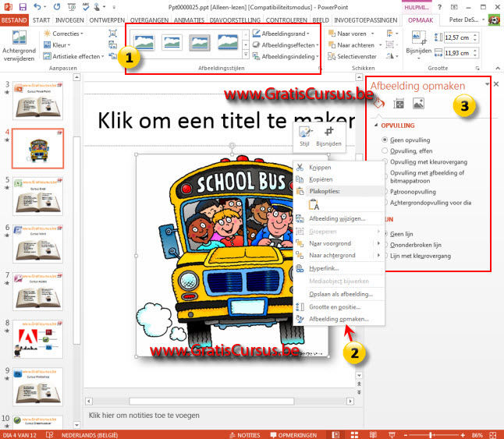504x439 pixels.
Task: Click the Bijsnijden crop icon in ribbon
Action: tap(418, 38)
